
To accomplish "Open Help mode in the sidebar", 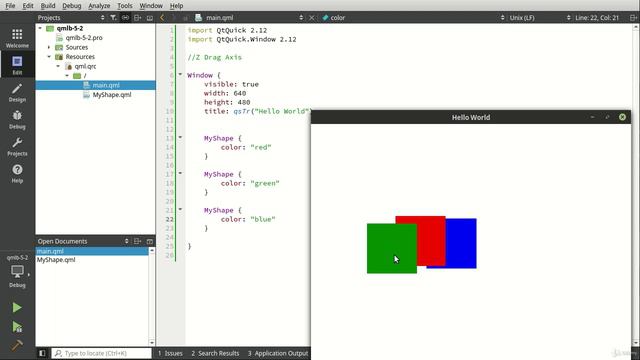I will tap(17, 173).
